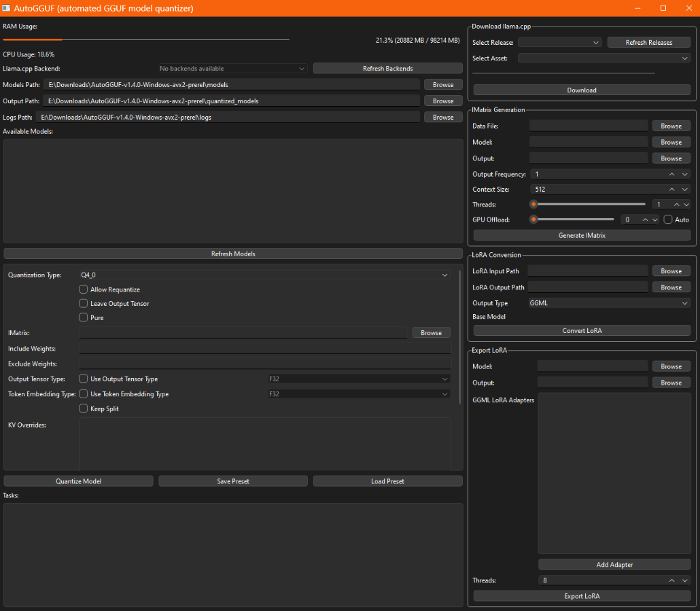Click Load Preset button
Image resolution: width=700 pixels, height=611 pixels.
[387, 481]
